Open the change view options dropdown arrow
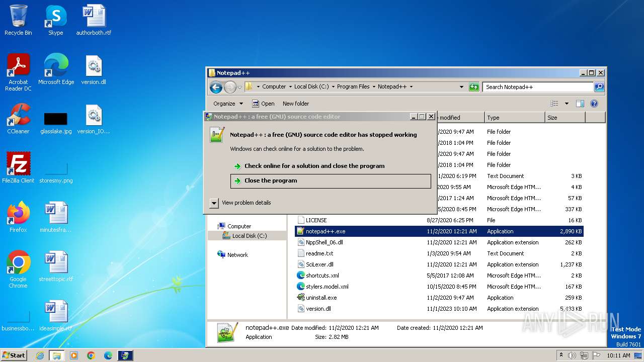This screenshot has width=644, height=362. [567, 104]
